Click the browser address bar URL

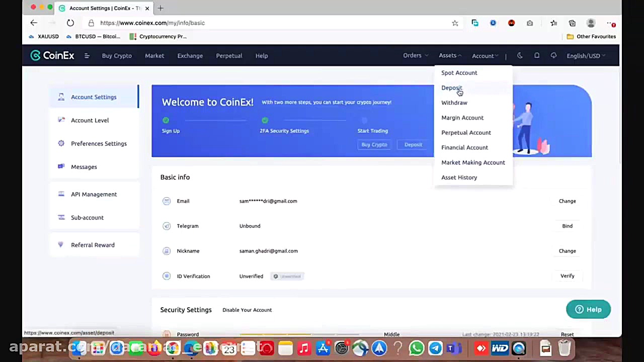152,23
